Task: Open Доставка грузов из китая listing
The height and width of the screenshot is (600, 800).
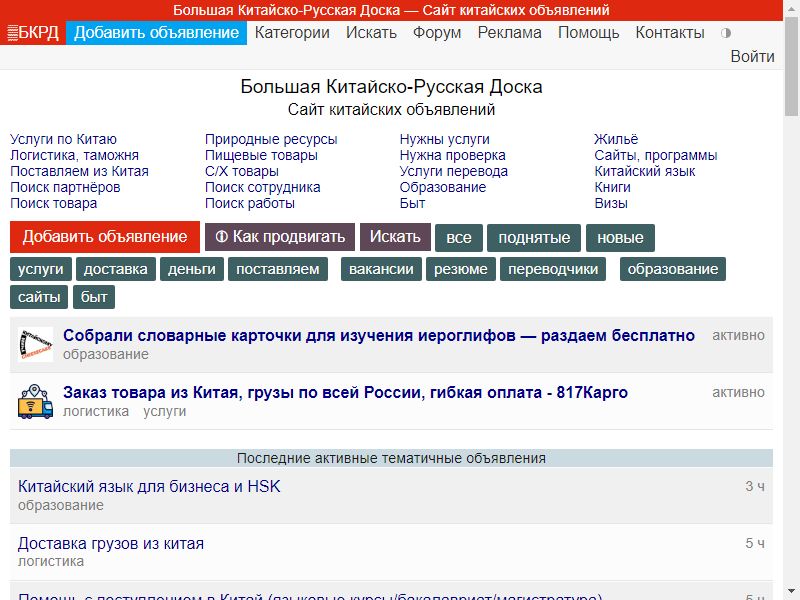Action: (111, 543)
